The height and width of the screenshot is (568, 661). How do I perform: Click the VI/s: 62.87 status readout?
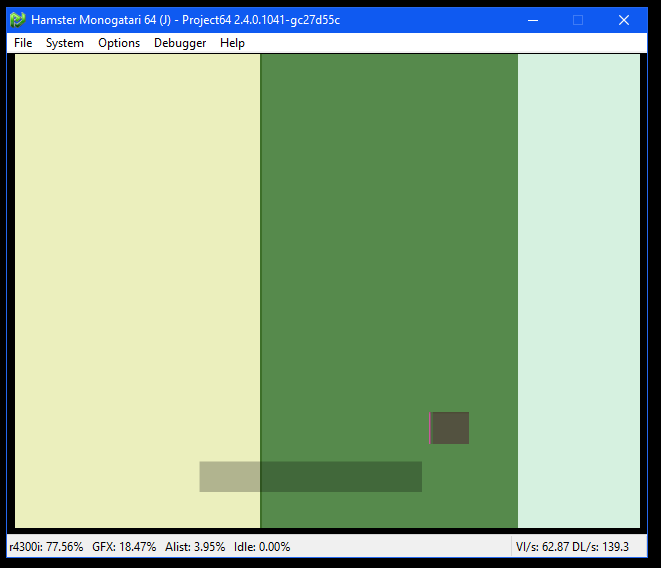543,547
